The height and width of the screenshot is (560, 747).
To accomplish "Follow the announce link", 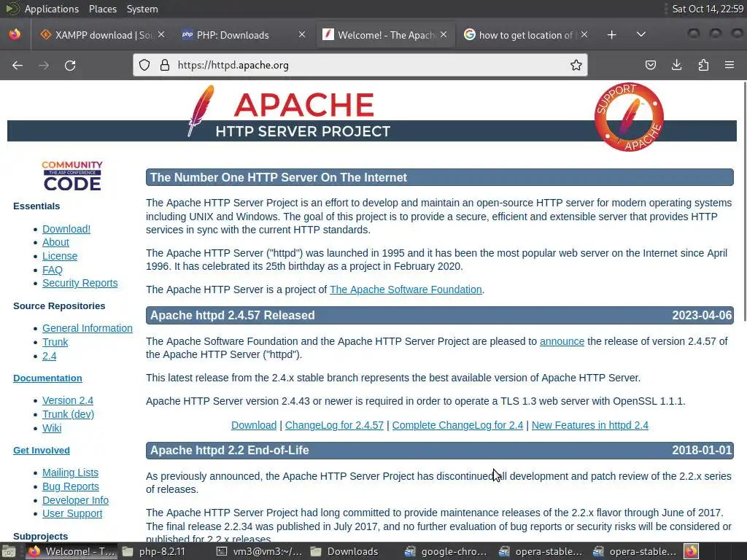I will pos(562,341).
